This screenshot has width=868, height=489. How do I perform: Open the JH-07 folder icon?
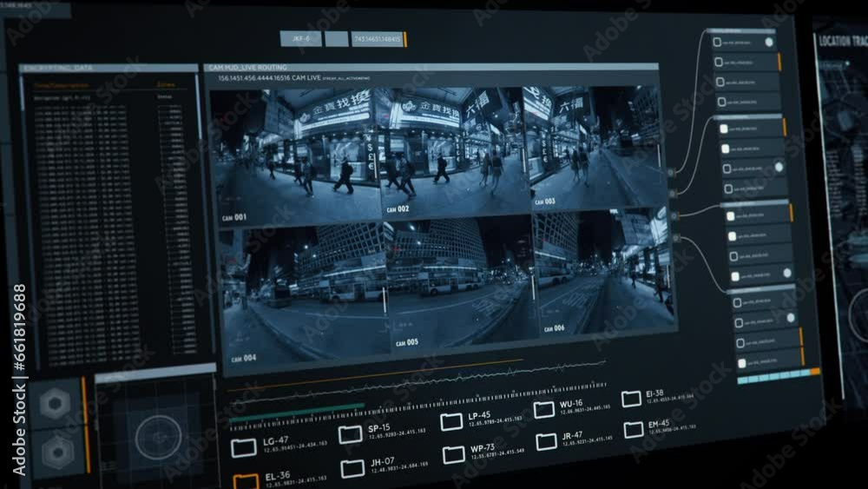(352, 468)
